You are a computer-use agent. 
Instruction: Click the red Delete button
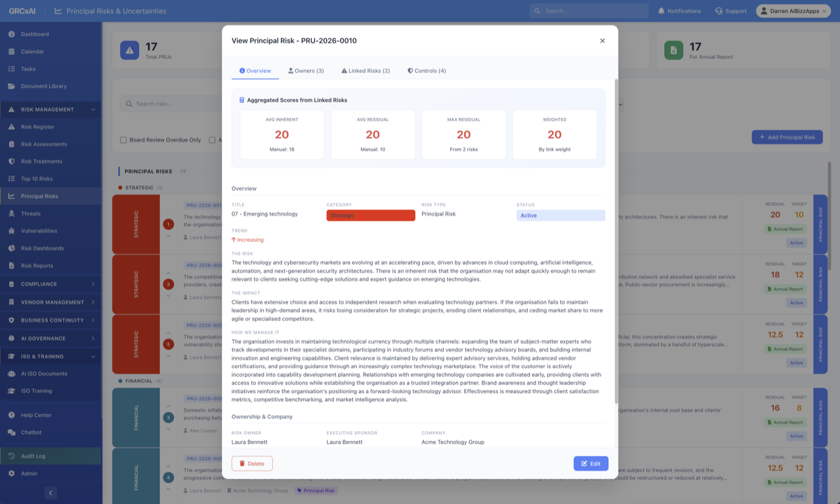[x=252, y=463]
